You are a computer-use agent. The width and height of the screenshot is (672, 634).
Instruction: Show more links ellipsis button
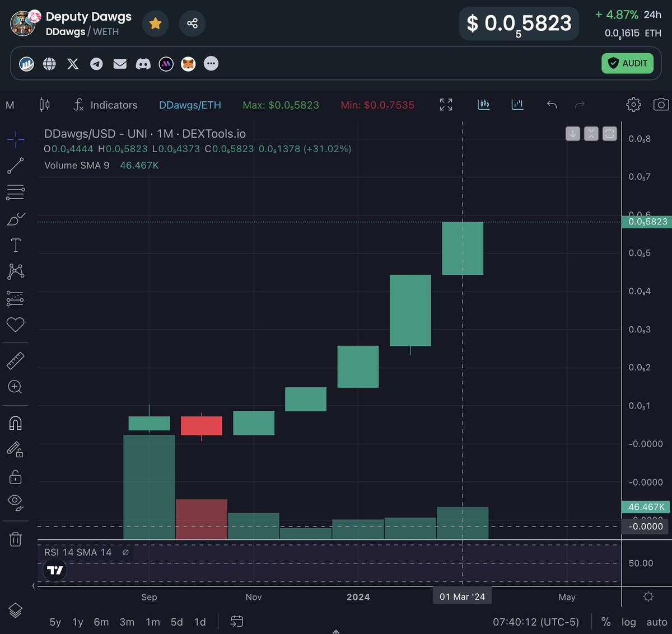(211, 64)
